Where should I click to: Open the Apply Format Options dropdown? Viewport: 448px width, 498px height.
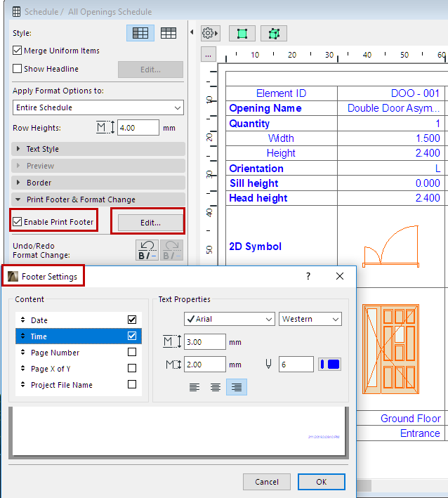pyautogui.click(x=98, y=107)
